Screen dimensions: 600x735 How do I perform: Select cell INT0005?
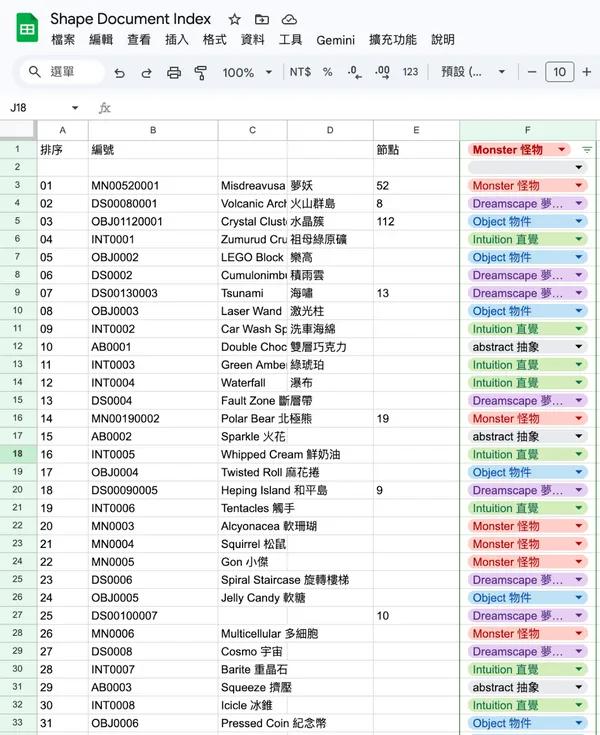(153, 454)
